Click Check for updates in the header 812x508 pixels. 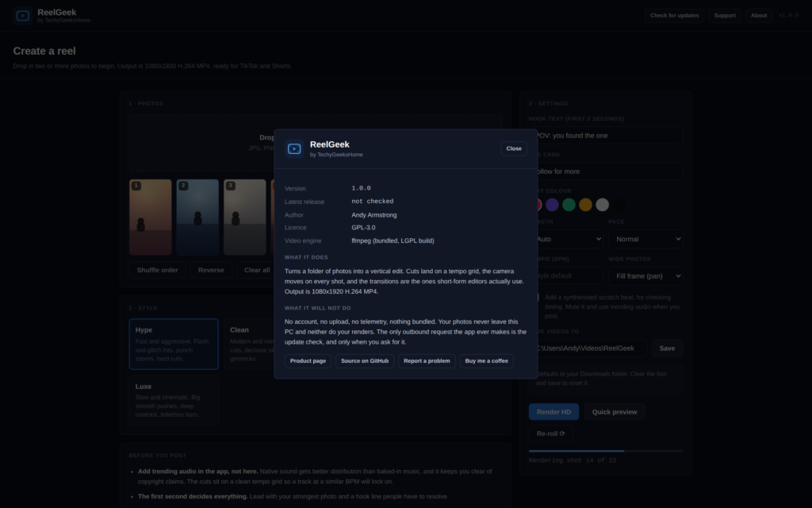[x=674, y=16]
